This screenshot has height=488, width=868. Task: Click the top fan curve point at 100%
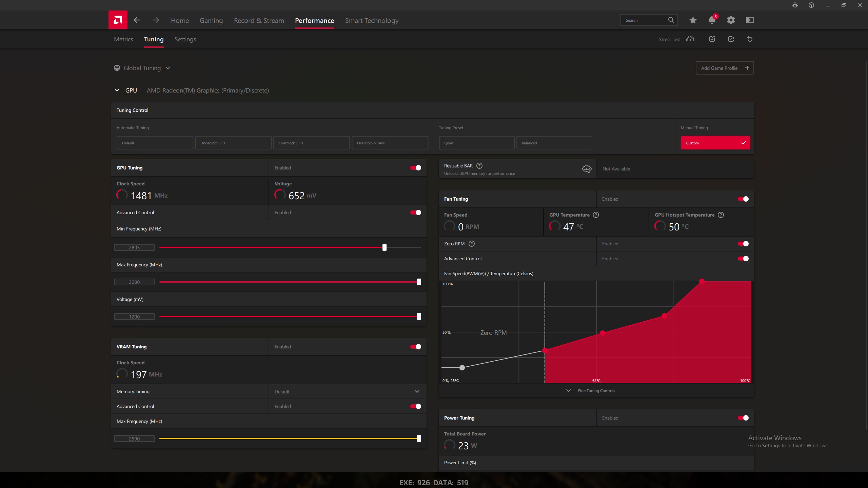(702, 281)
